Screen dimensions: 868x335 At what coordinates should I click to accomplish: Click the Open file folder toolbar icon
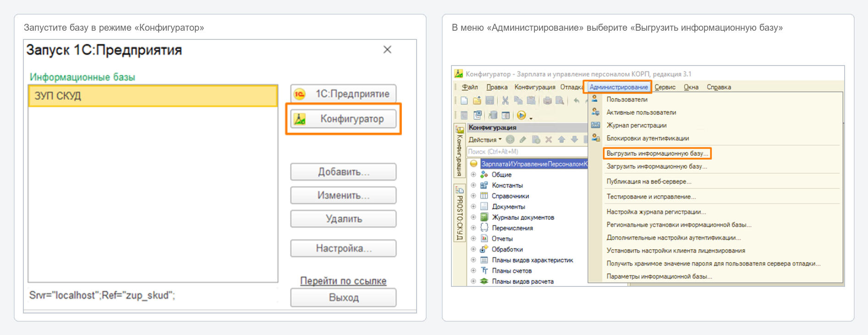tap(477, 100)
